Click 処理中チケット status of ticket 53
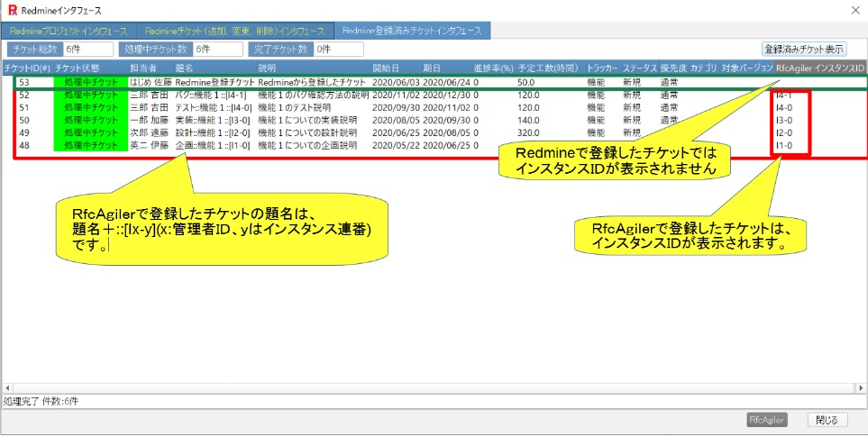The image size is (868, 437). [90, 82]
